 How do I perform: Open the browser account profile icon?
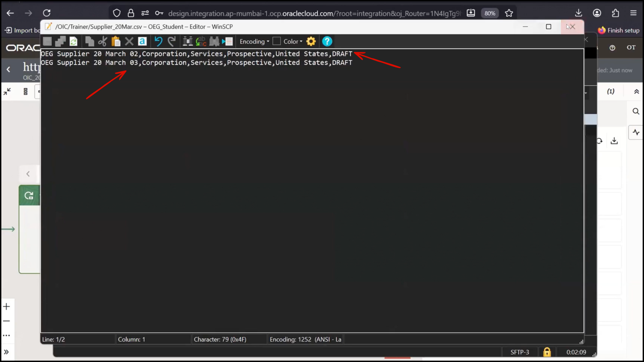tap(597, 13)
